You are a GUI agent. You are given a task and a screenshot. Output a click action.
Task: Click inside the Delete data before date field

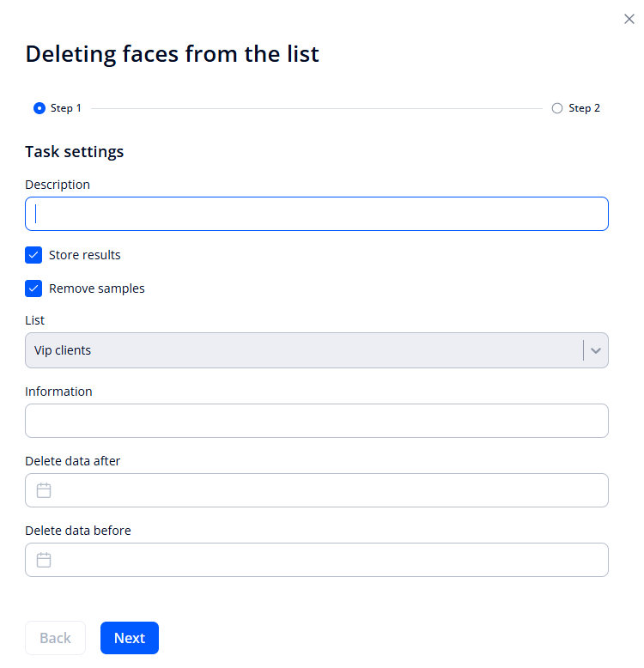326,560
